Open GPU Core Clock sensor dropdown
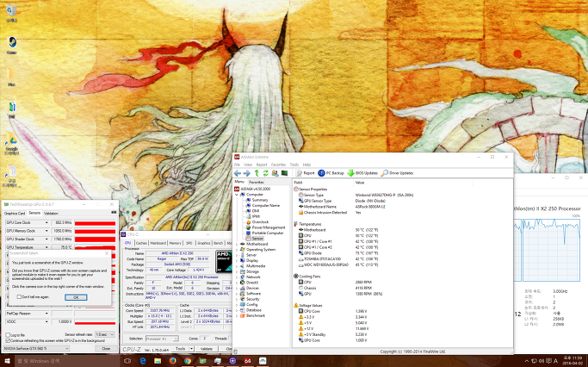588x367 pixels. [x=46, y=222]
